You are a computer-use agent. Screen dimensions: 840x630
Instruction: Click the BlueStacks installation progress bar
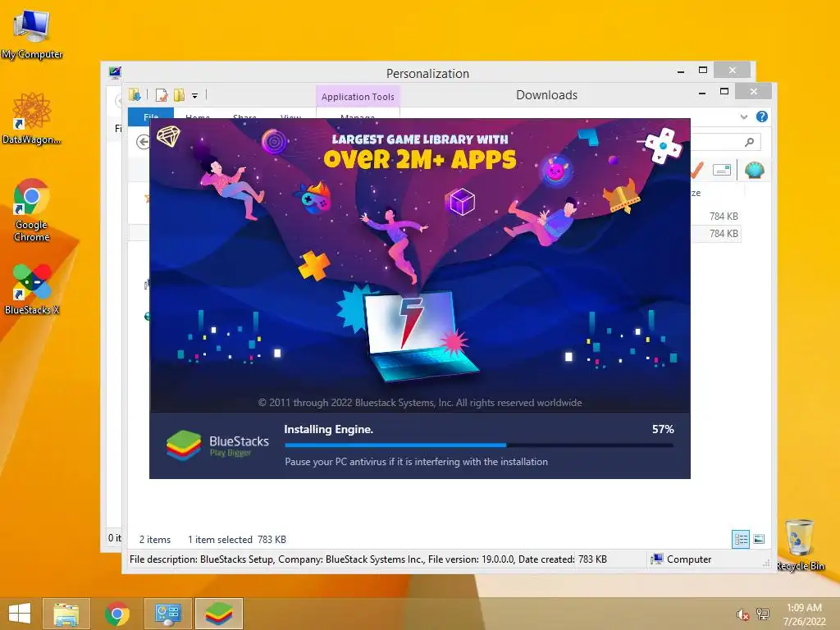479,445
